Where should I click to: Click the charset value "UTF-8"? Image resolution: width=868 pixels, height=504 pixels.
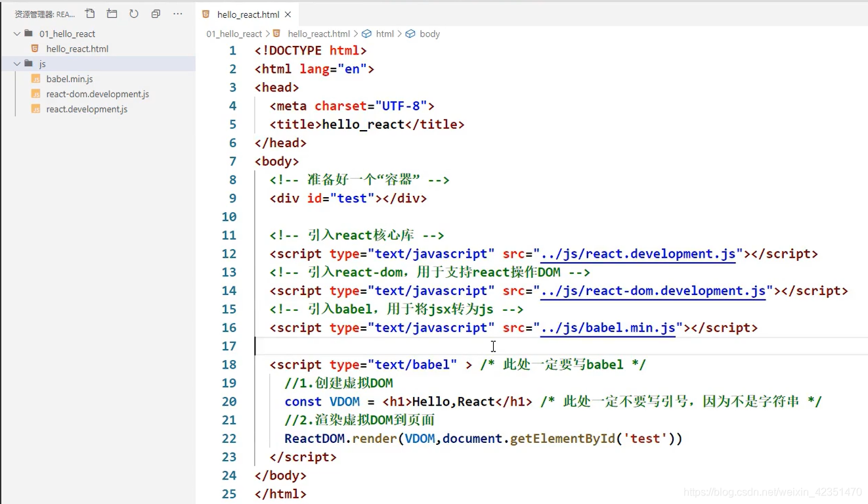(401, 106)
